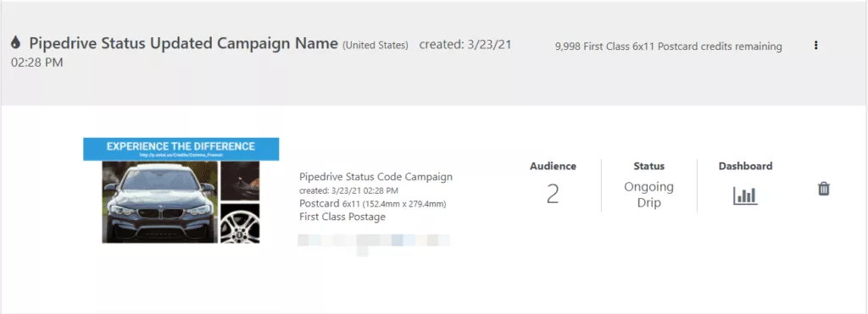Click the United States country label
The height and width of the screenshot is (314, 868).
point(376,45)
